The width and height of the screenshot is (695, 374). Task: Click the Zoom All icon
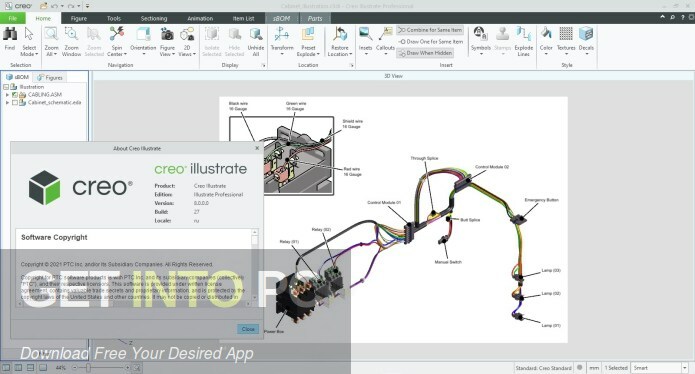(51, 35)
